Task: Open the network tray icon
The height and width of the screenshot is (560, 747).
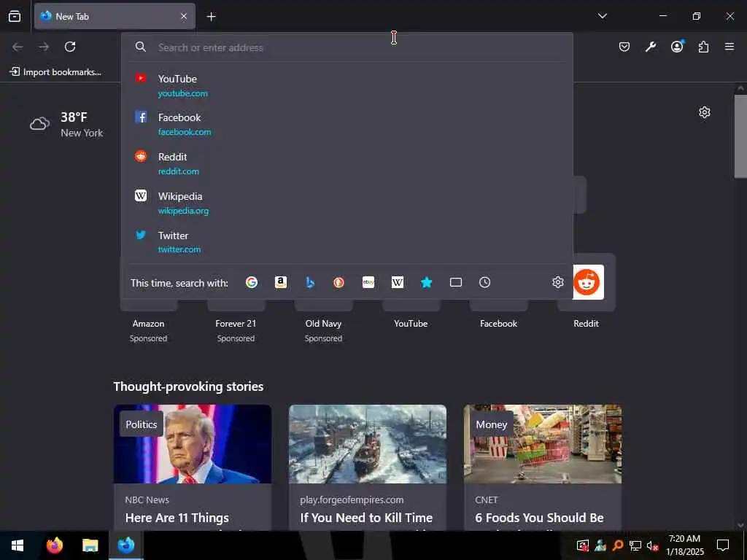Action: (635, 545)
